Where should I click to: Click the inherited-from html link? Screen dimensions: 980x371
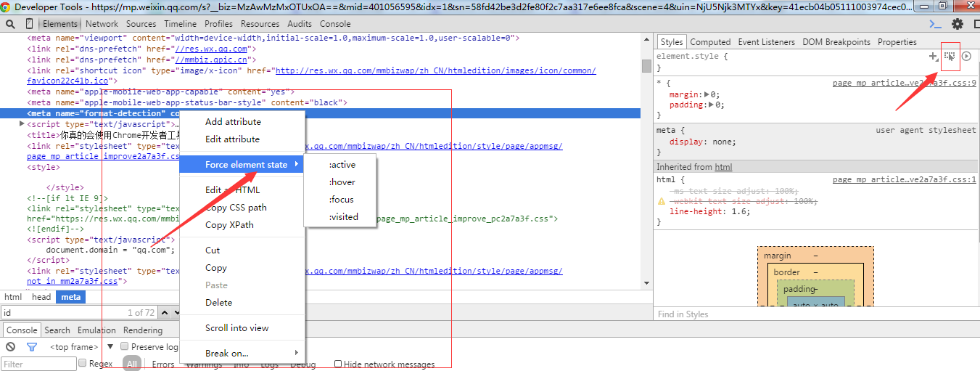pyautogui.click(x=723, y=167)
